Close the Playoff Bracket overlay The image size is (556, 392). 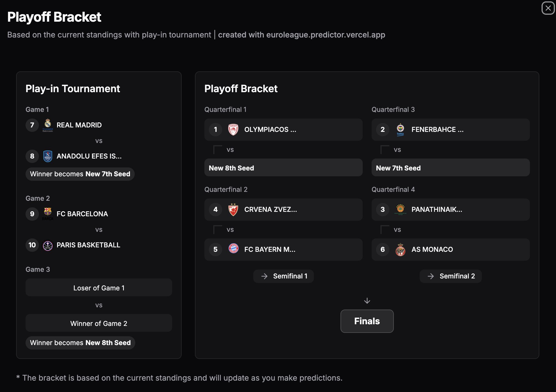548,8
